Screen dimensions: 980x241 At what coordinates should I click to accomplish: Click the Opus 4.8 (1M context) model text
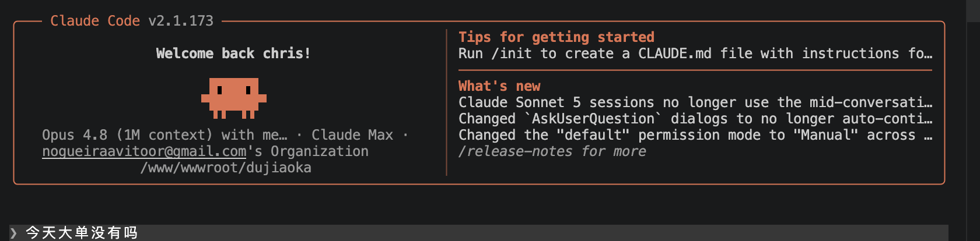tap(127, 135)
